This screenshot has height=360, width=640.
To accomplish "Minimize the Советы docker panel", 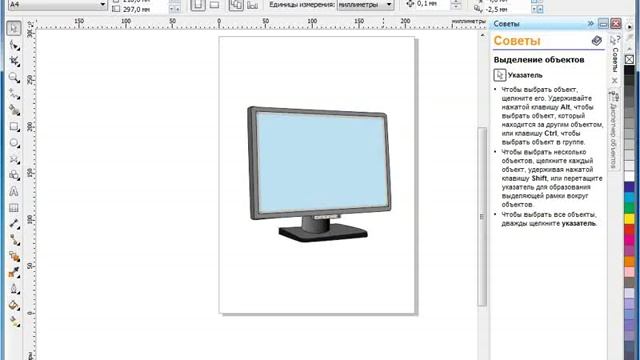I will [604, 24].
